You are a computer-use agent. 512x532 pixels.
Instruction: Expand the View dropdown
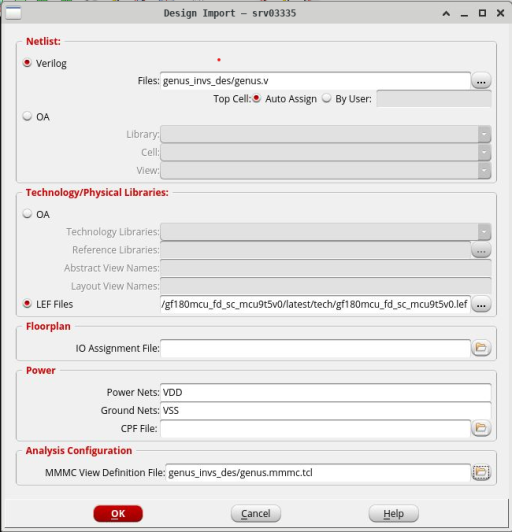484,170
